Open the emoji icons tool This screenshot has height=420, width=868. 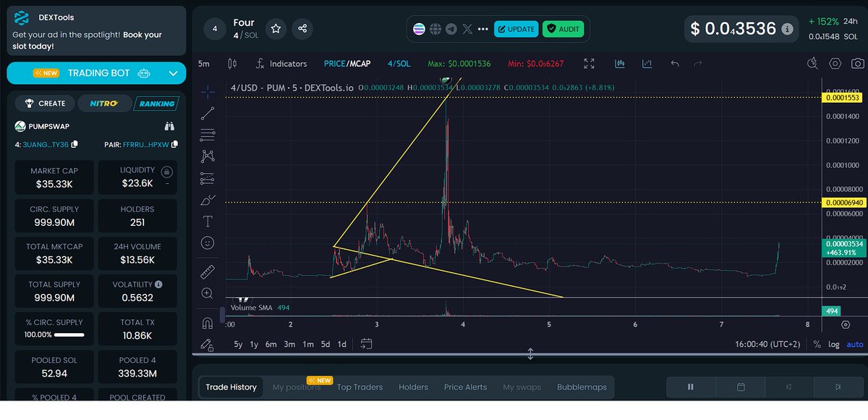click(x=208, y=243)
